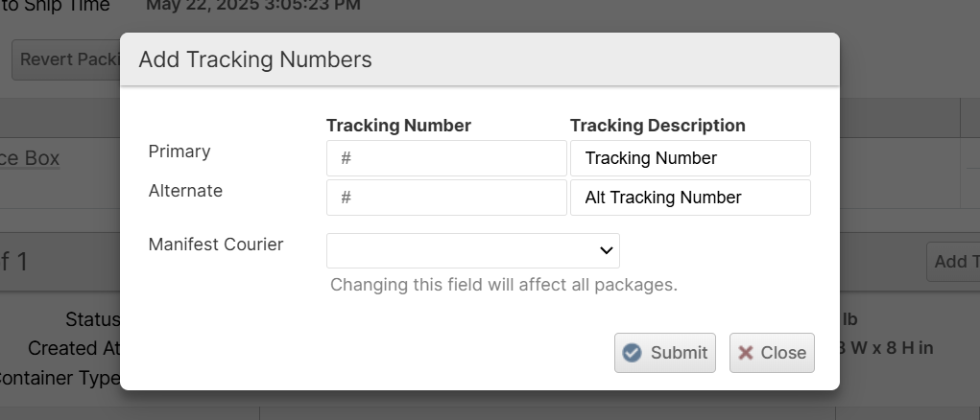Click the Add Tracking Numbers dialog title

point(255,59)
